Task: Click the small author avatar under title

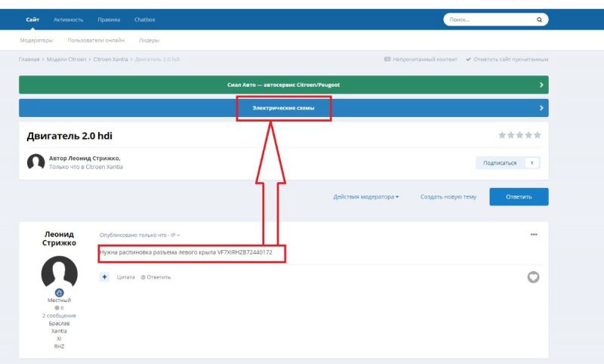Action: click(x=35, y=162)
